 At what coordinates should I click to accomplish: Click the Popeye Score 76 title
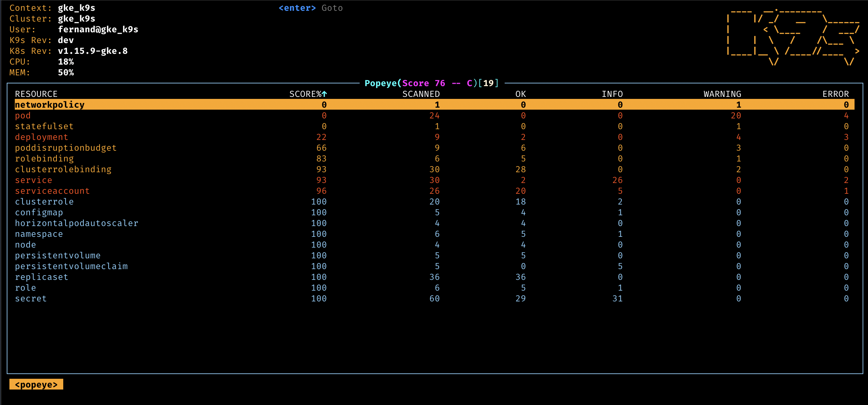[431, 83]
